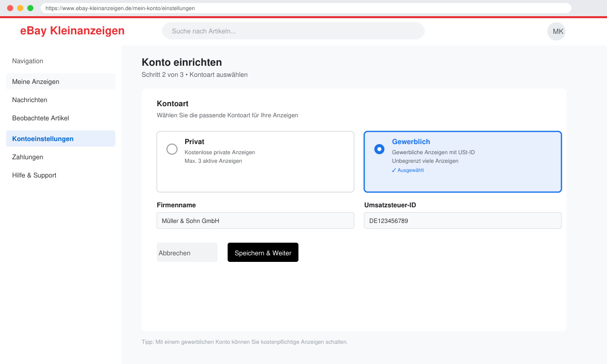Open Meine Anzeigen in sidebar
This screenshot has width=607, height=364.
[61, 81]
